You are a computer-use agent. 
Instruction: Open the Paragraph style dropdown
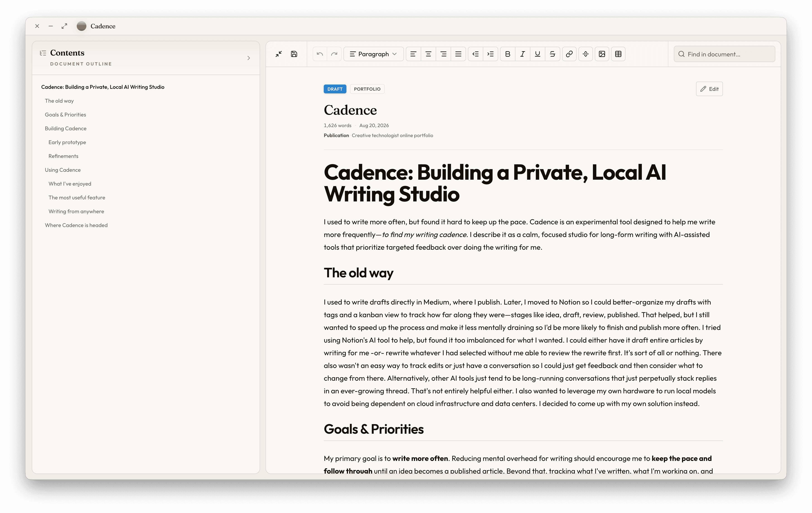[x=373, y=54]
